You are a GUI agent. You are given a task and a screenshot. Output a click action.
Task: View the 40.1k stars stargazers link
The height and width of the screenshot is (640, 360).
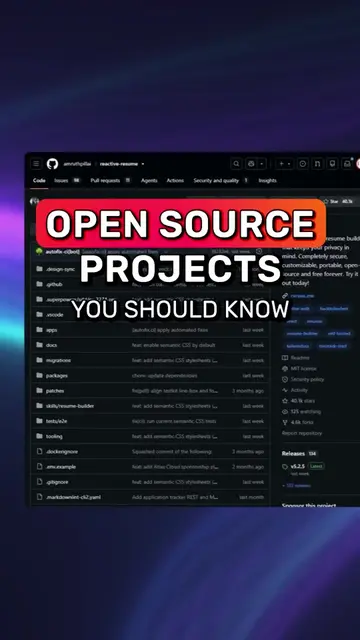(x=298, y=401)
